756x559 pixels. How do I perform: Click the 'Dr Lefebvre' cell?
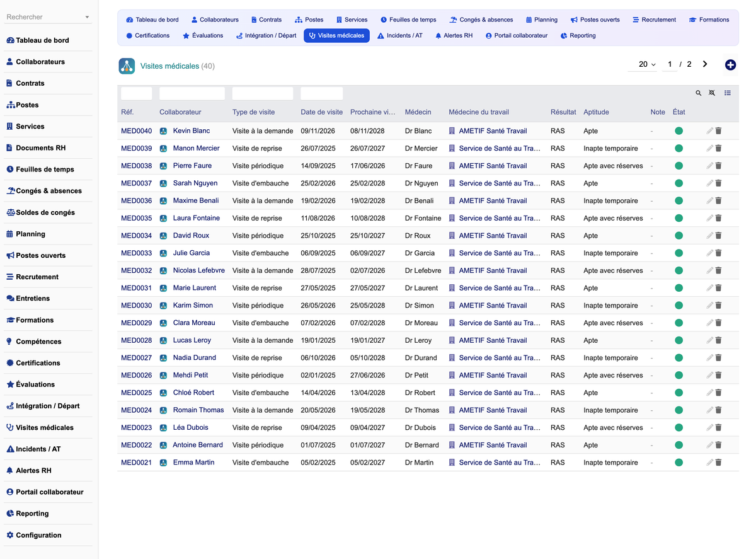tap(423, 270)
